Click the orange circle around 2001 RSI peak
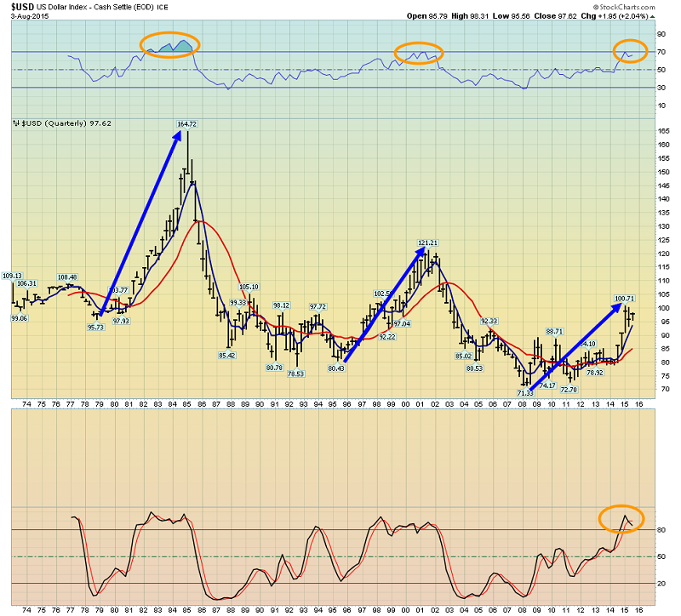681x616 pixels. [x=418, y=53]
